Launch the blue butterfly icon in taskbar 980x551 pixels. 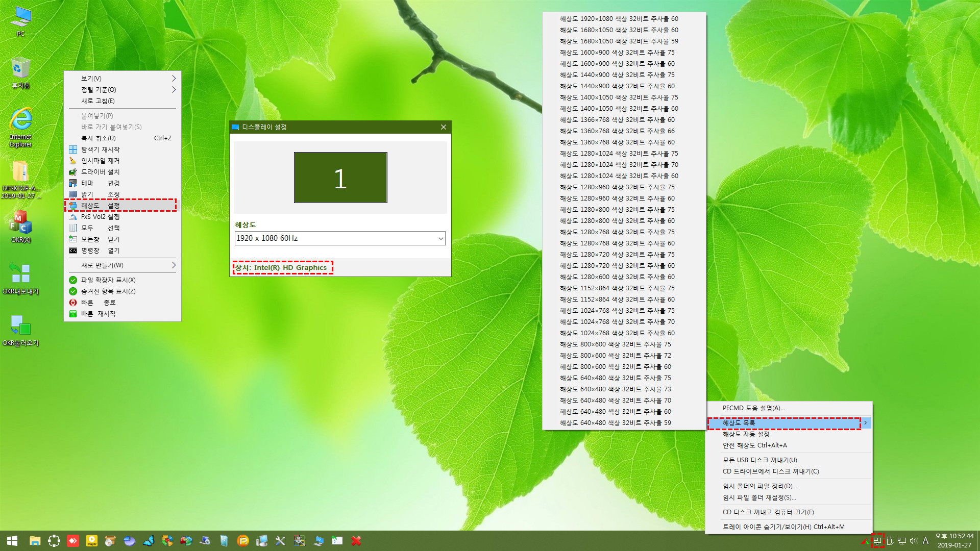[x=149, y=541]
